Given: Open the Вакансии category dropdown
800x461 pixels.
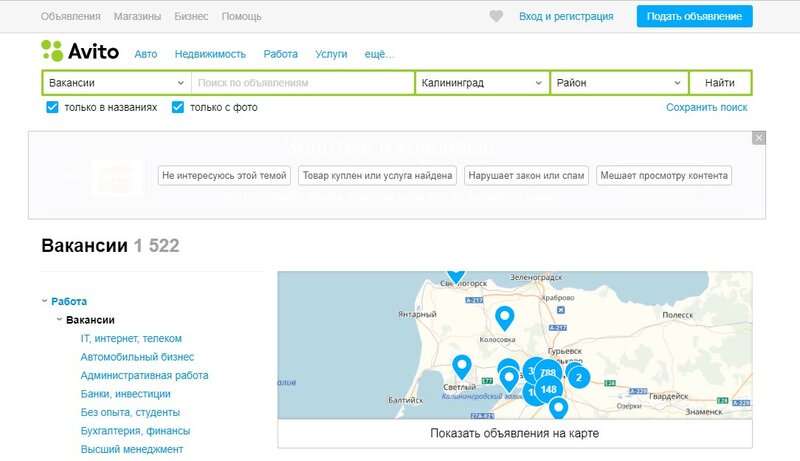Looking at the screenshot, I should click(116, 83).
